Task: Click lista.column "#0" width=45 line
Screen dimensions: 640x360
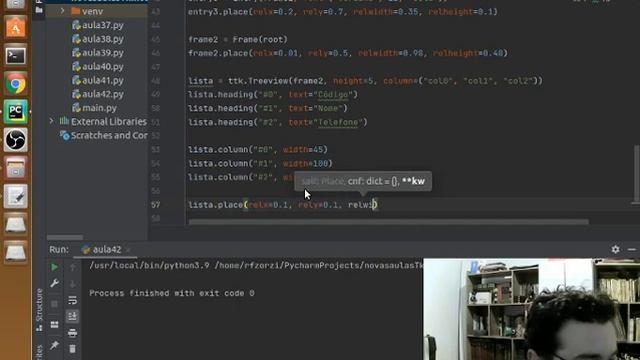Action: tap(258, 149)
